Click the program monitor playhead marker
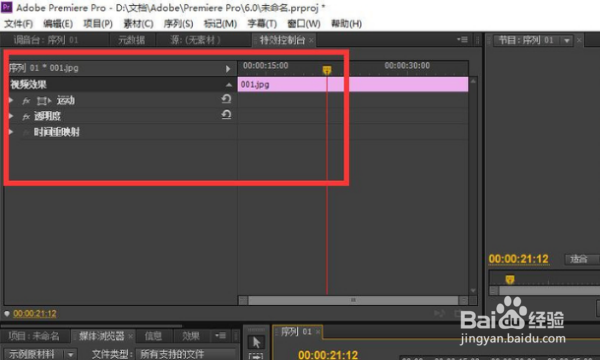Viewport: 600px width, 360px height. pos(509,280)
